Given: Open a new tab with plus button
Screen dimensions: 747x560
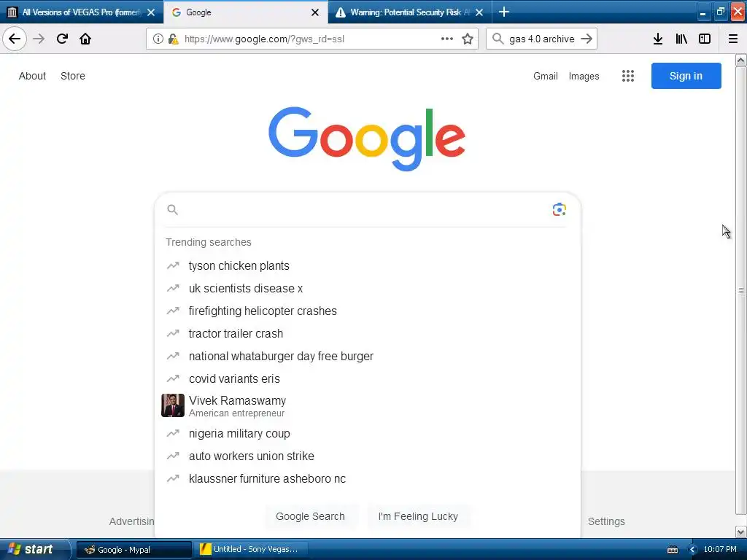Looking at the screenshot, I should point(503,12).
